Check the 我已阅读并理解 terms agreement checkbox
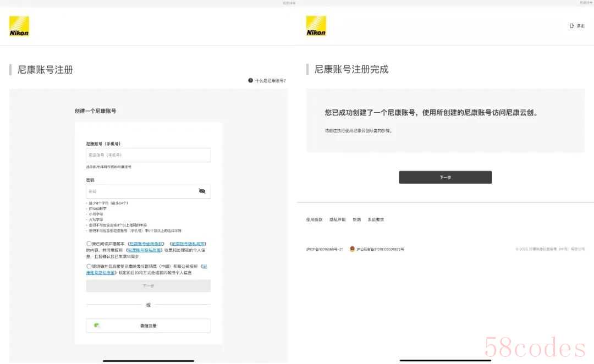594x364 pixels. point(89,244)
